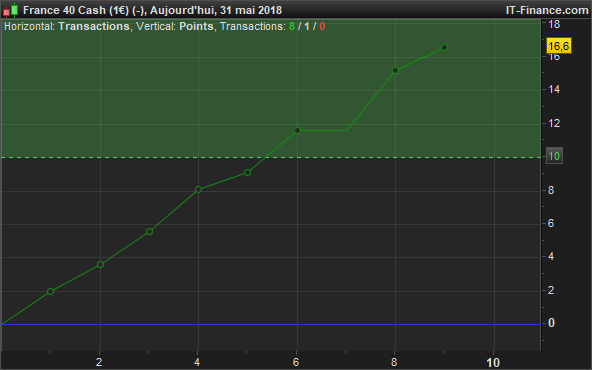
Task: Select the filled data point at transaction 6
Action: (x=298, y=131)
